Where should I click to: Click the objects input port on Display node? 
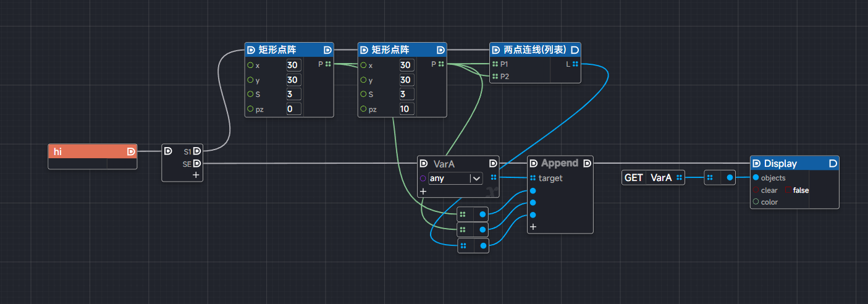tap(756, 178)
